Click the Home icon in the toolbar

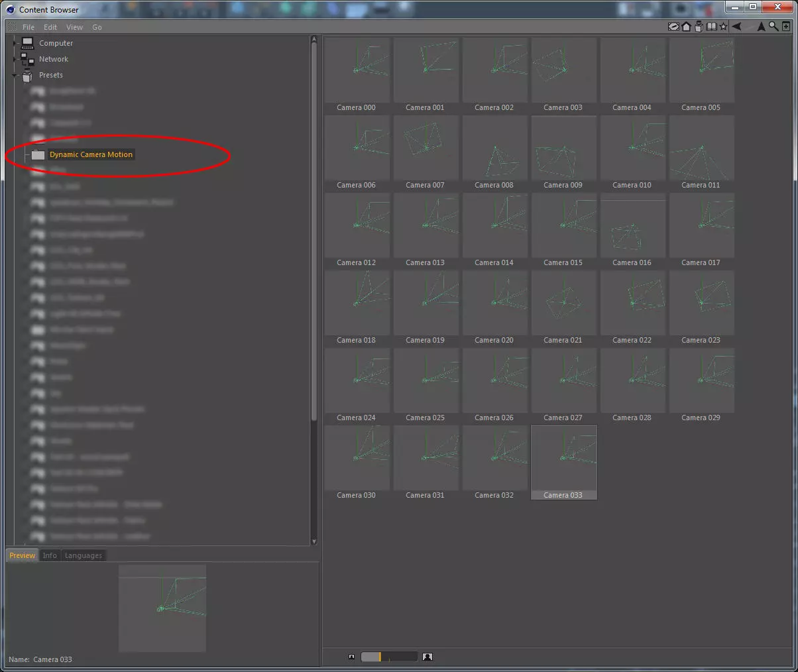coord(686,27)
